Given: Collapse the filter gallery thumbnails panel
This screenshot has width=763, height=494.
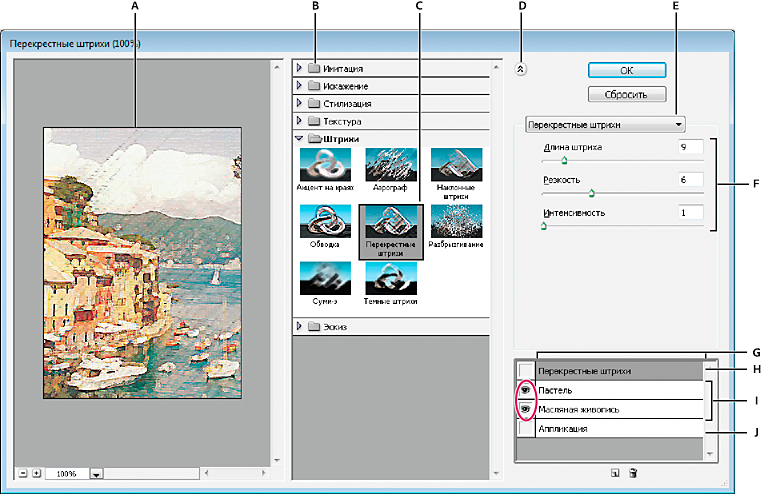Looking at the screenshot, I should (x=520, y=69).
